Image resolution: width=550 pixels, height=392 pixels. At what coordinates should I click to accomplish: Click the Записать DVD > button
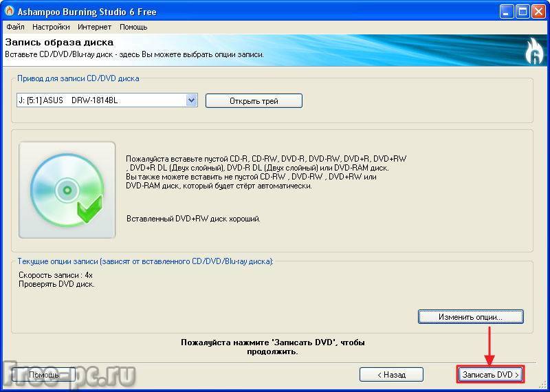click(490, 374)
